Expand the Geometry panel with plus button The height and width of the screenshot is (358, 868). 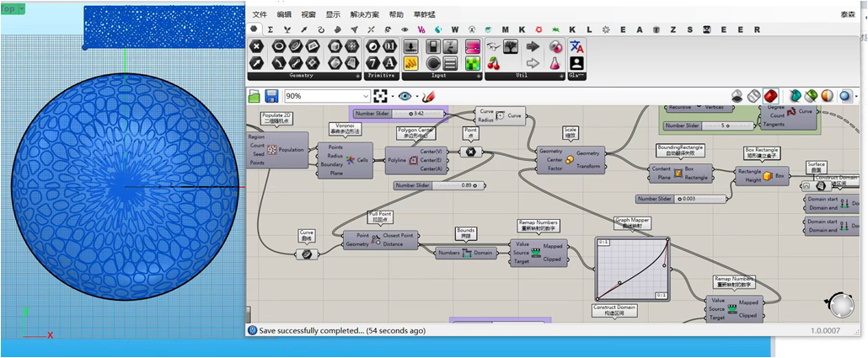tap(356, 76)
